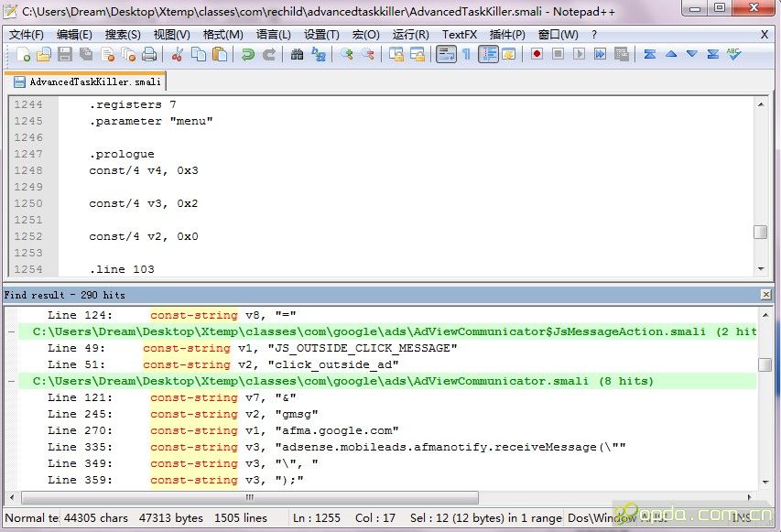Click the editor scrollbar up arrow
This screenshot has width=781, height=532.
[761, 104]
